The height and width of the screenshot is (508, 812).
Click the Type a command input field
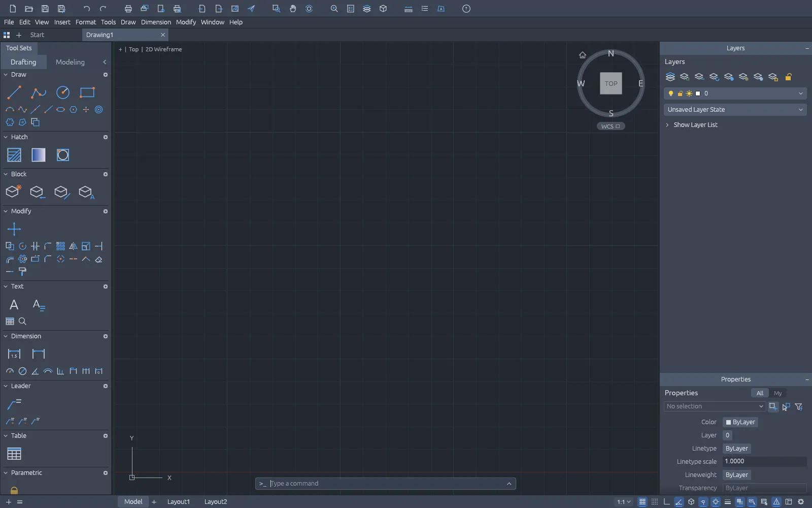click(386, 484)
